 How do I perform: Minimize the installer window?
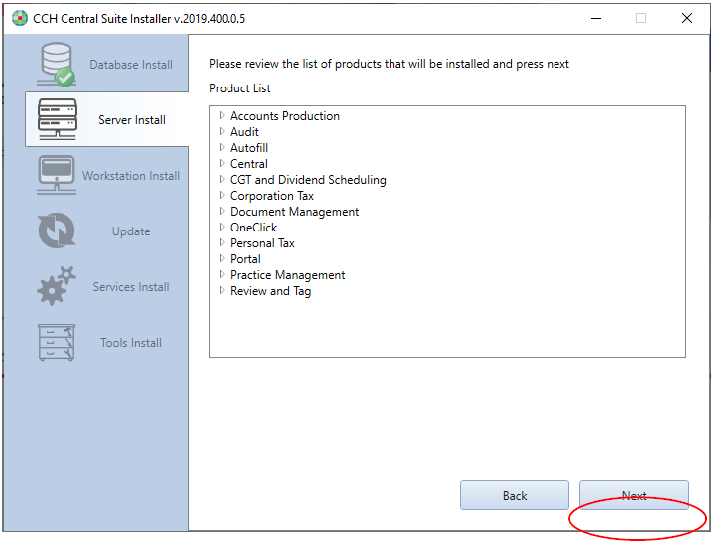pos(596,18)
